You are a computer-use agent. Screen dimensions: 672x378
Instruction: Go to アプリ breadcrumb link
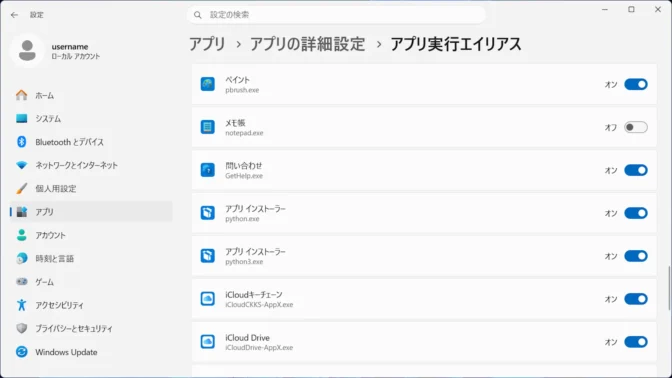point(207,44)
